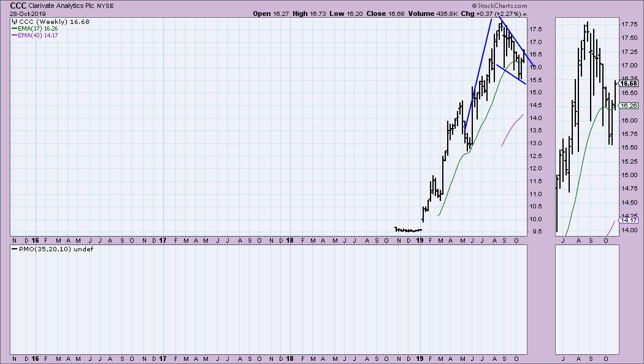Click the NYSE exchange label
This screenshot has height=364, width=644.
(105, 6)
